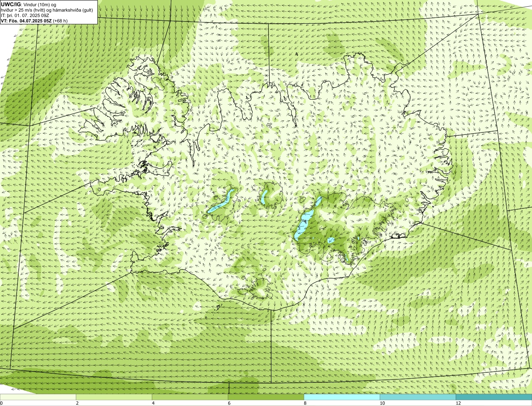This screenshot has height=406, width=532.
Task: Click the "6" label under the color scale
Action: click(x=229, y=403)
